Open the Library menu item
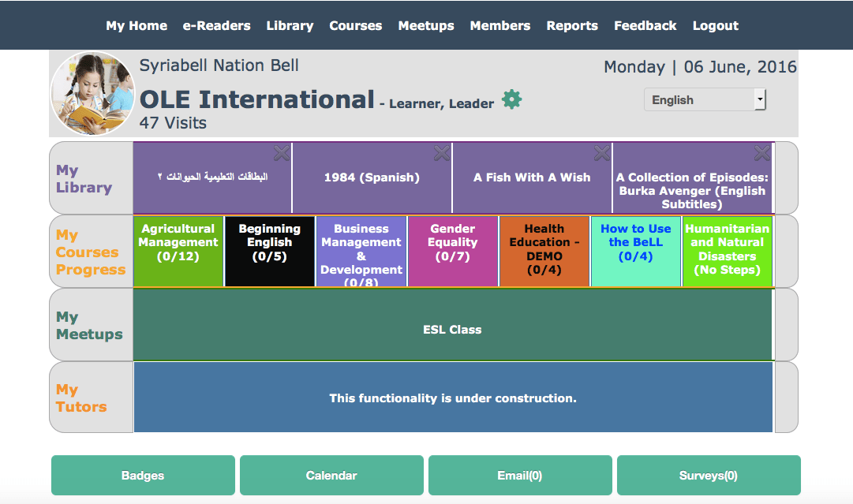The width and height of the screenshot is (853, 504). coord(290,25)
